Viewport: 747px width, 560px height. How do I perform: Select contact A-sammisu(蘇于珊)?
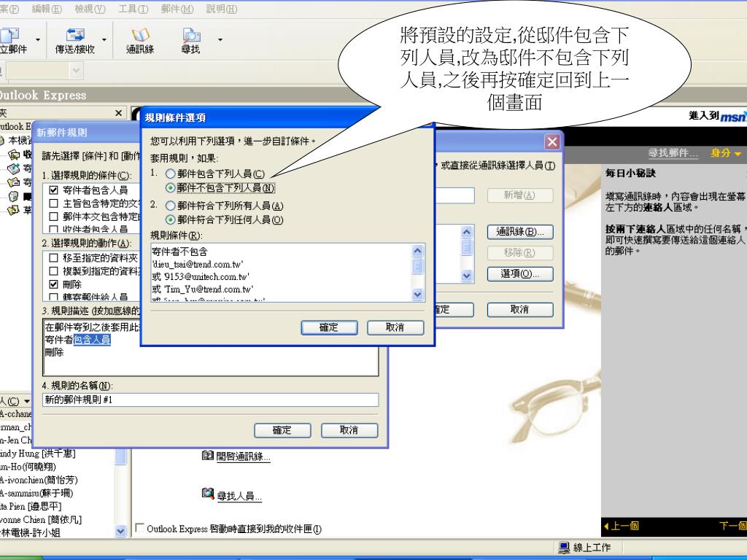pos(36,493)
